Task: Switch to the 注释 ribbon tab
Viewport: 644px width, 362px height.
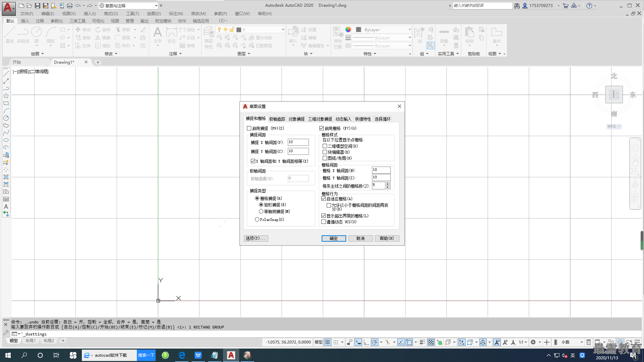Action: click(x=40, y=21)
